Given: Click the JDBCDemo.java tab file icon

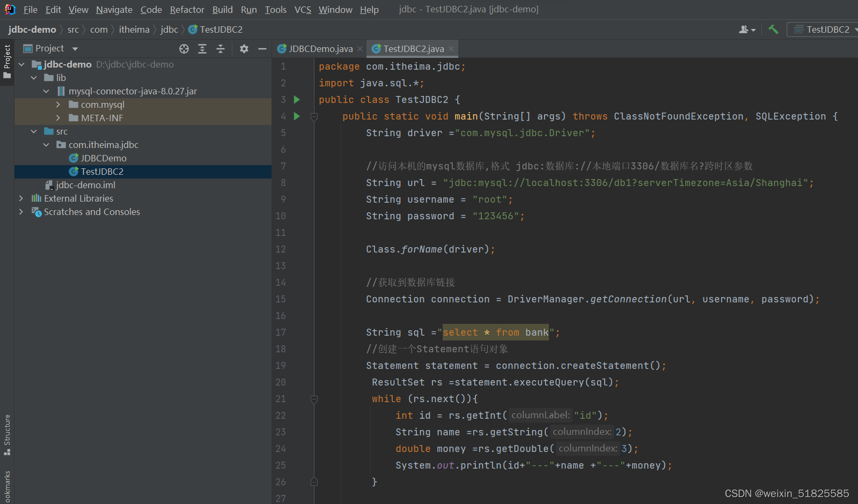Looking at the screenshot, I should coord(282,49).
